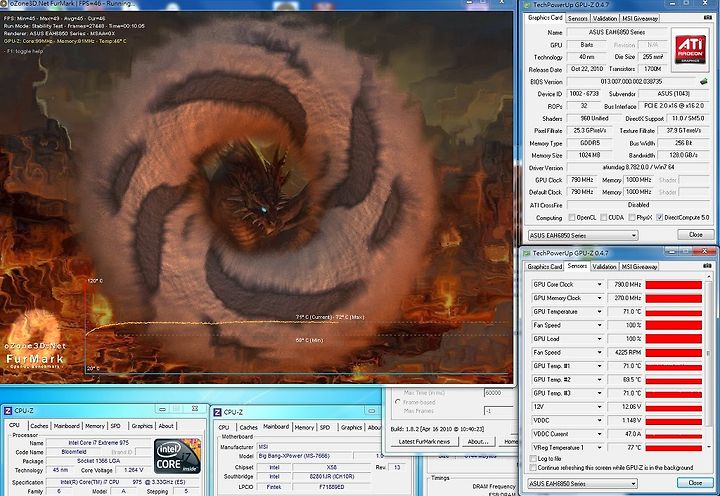The image size is (720, 496).
Task: Enable the Log to file checkbox
Action: point(533,458)
